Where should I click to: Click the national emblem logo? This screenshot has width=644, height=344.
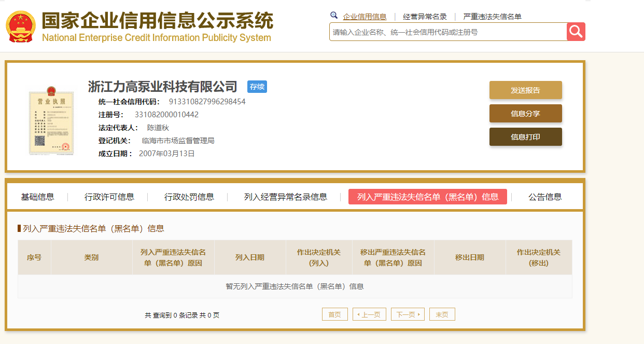pos(21,27)
